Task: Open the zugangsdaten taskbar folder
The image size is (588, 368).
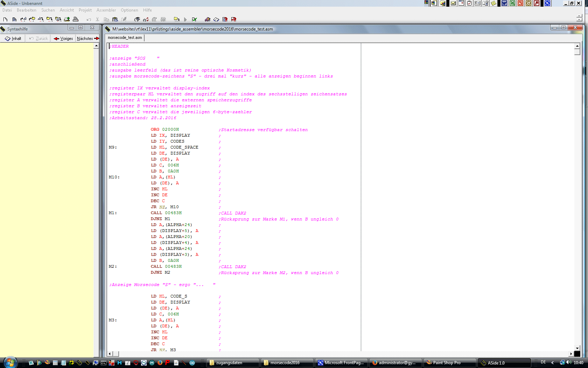Action: click(x=233, y=363)
